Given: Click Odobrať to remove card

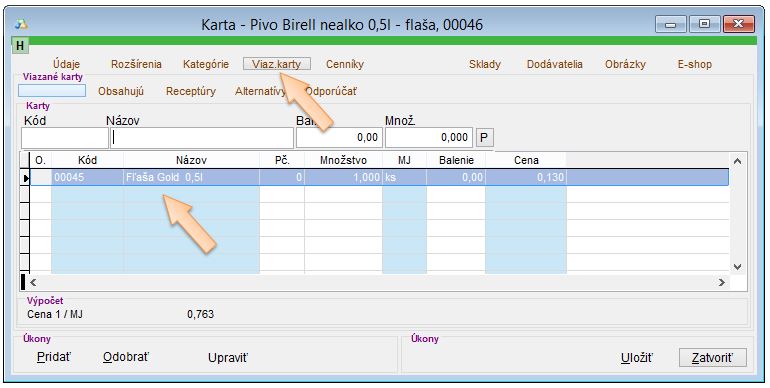Looking at the screenshot, I should coord(126,358).
